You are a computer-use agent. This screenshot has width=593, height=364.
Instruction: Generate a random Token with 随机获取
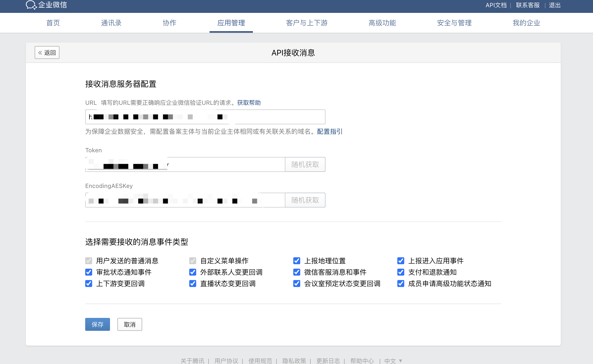click(305, 164)
